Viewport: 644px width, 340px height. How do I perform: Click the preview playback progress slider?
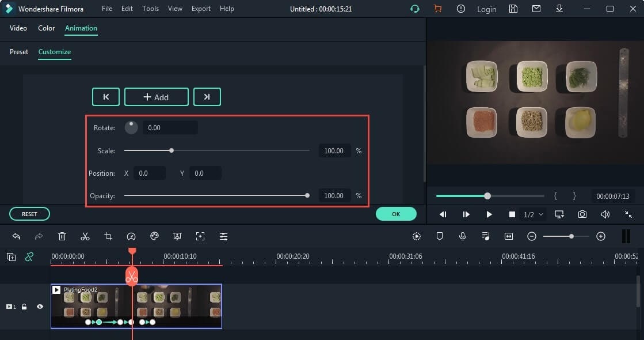(490, 196)
